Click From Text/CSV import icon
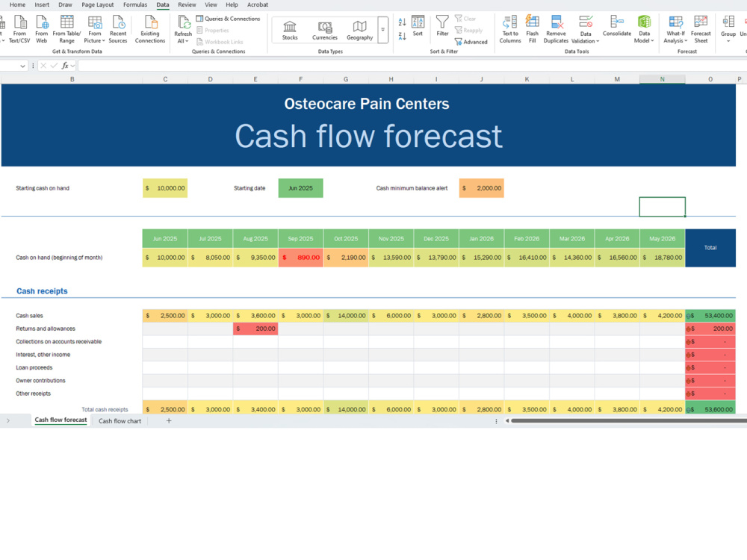 [x=19, y=29]
